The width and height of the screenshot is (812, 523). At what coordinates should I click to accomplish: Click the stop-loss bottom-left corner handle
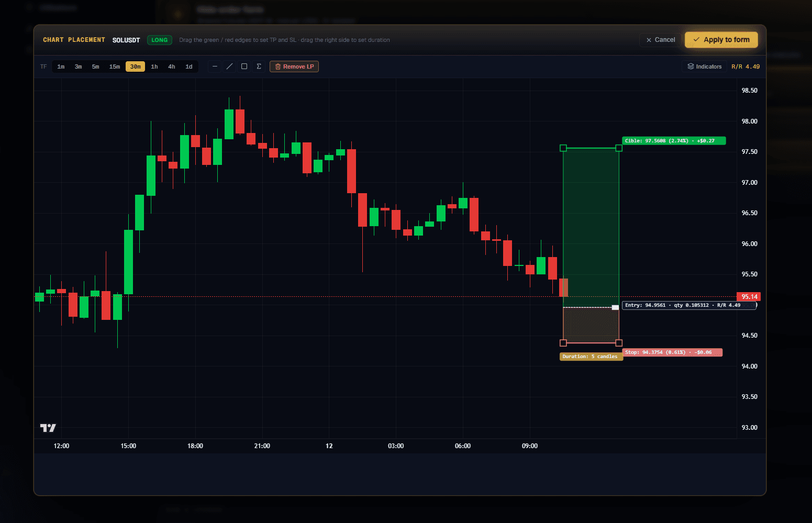563,343
